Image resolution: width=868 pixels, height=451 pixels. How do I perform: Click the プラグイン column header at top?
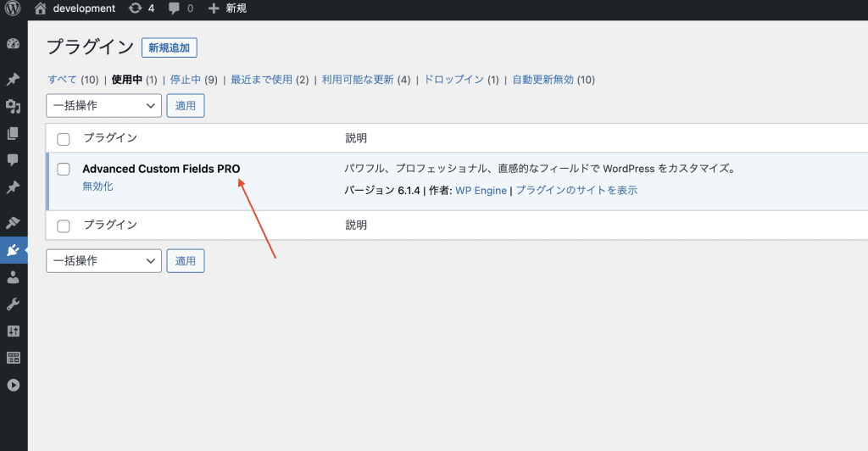point(110,138)
